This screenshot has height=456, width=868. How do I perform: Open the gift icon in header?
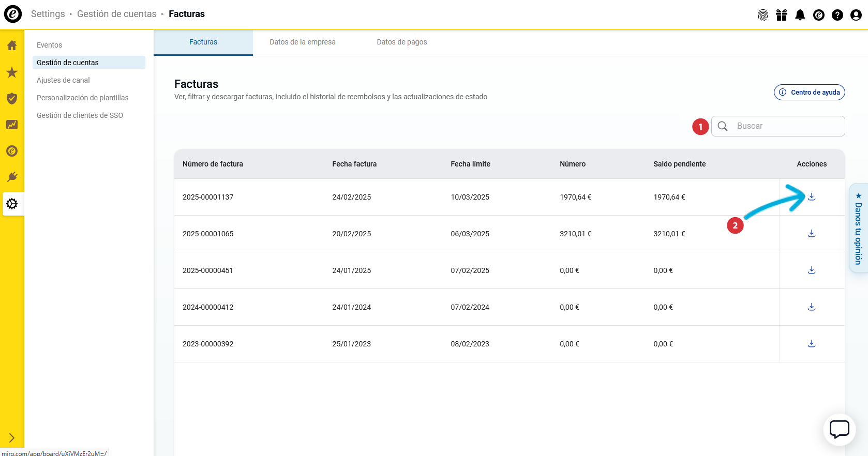click(x=782, y=15)
